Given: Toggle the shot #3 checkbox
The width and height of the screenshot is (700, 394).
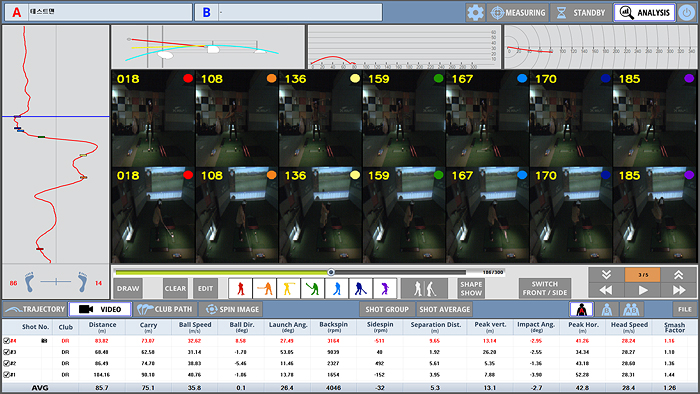Looking at the screenshot, I should [x=6, y=352].
